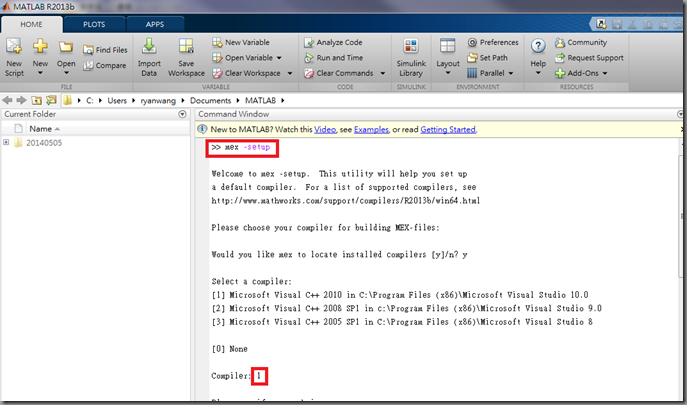Open the Getting Started link
Viewport: 687px width, 405px height.
tap(448, 130)
